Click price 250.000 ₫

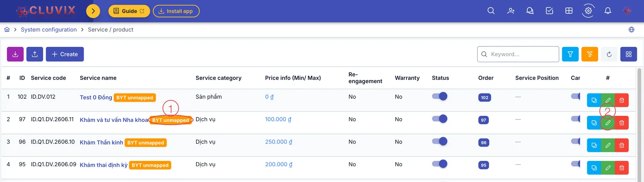point(279,142)
